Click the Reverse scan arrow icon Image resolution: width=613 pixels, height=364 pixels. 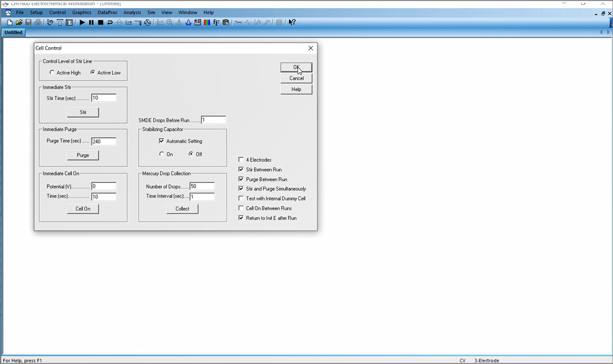(x=110, y=22)
